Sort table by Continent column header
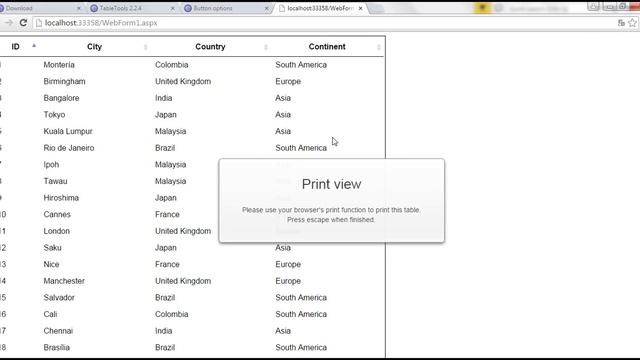Image resolution: width=640 pixels, height=360 pixels. [x=327, y=47]
